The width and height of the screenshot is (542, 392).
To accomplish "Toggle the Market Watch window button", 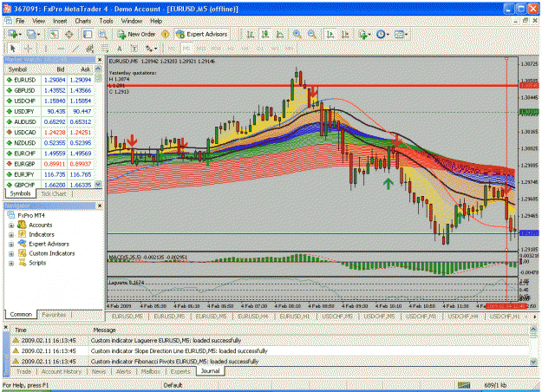I will pos(54,34).
